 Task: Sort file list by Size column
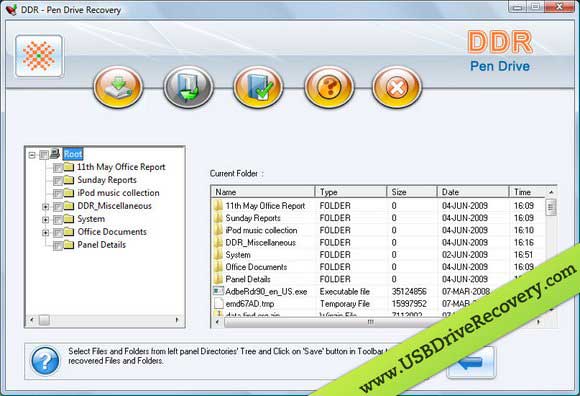pyautogui.click(x=412, y=192)
